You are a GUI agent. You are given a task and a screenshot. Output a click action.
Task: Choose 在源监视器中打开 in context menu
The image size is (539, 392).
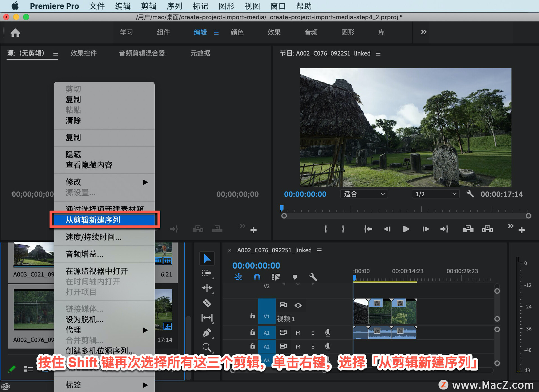[x=104, y=271]
